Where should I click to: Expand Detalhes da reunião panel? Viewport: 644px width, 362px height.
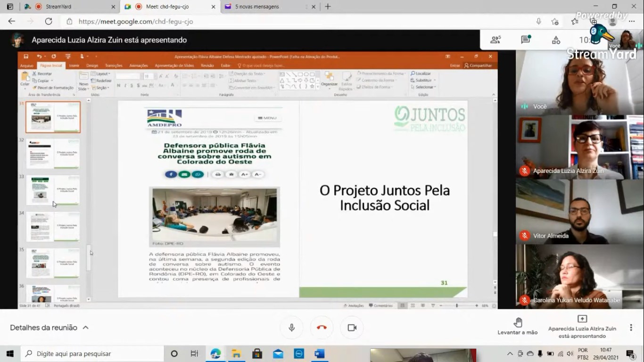(49, 328)
